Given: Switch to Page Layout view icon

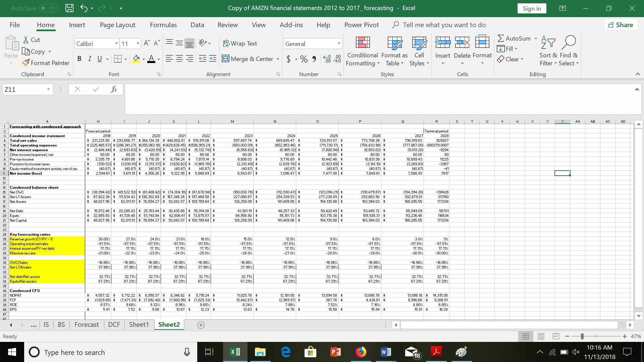Looking at the screenshot, I should (x=541, y=336).
